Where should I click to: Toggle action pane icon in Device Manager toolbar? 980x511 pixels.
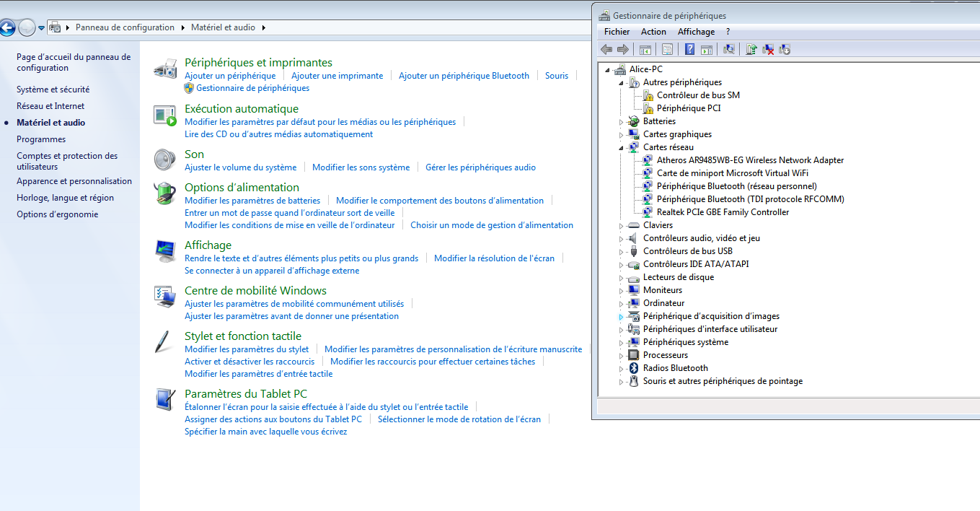(x=707, y=49)
